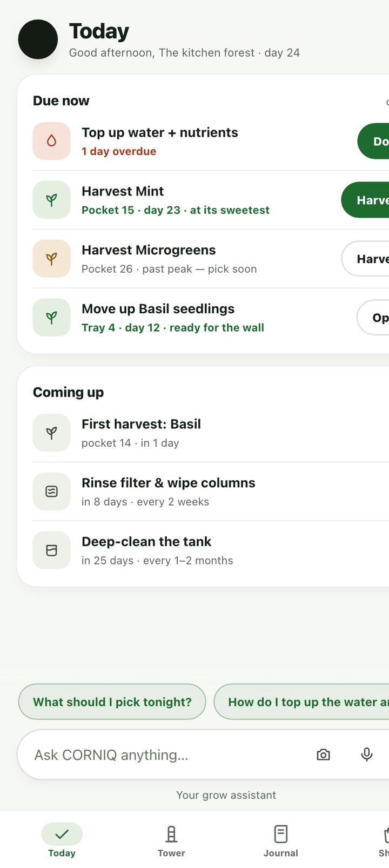The image size is (389, 868).
Task: Click the tank icon beside Deep-clean the tank
Action: pos(51,550)
